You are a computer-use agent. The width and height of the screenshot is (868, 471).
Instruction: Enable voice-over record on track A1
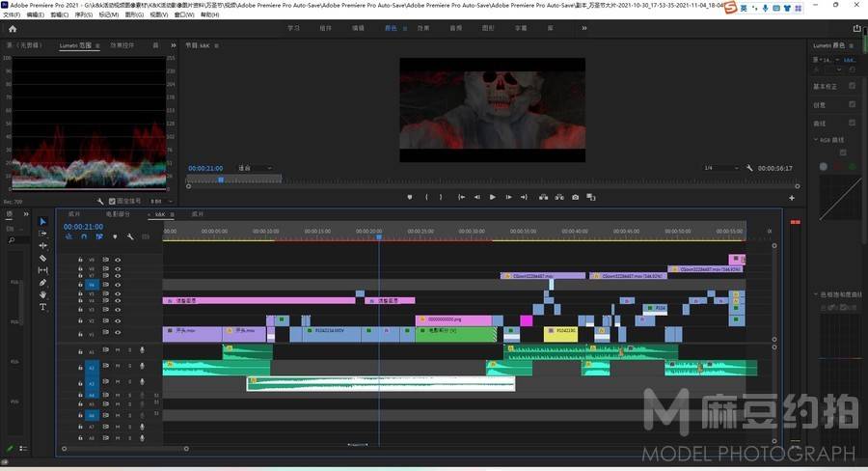[x=143, y=350]
